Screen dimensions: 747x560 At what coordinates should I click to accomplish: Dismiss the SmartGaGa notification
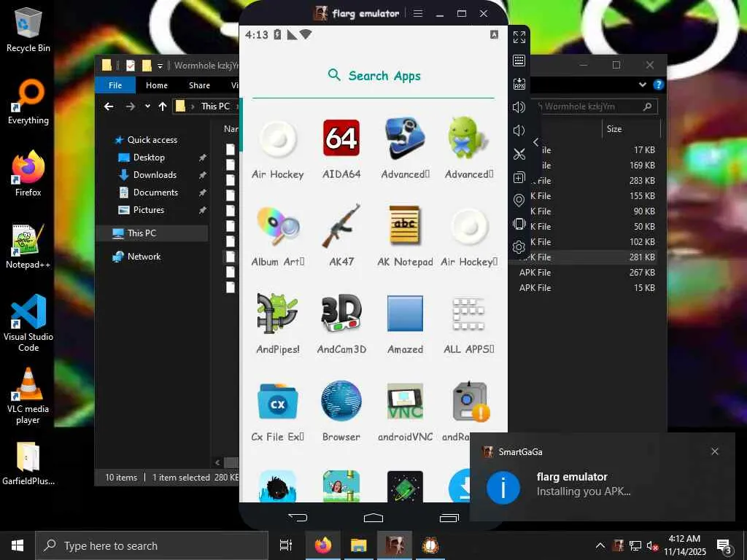tap(715, 451)
